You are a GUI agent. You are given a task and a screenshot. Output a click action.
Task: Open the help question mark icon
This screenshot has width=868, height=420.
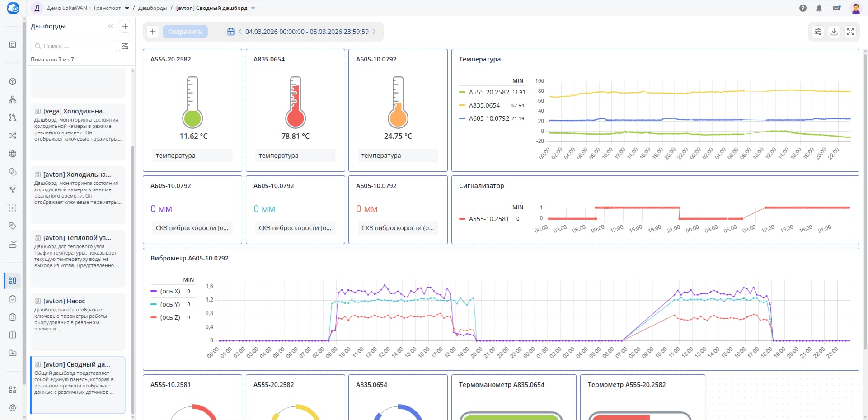(x=803, y=8)
